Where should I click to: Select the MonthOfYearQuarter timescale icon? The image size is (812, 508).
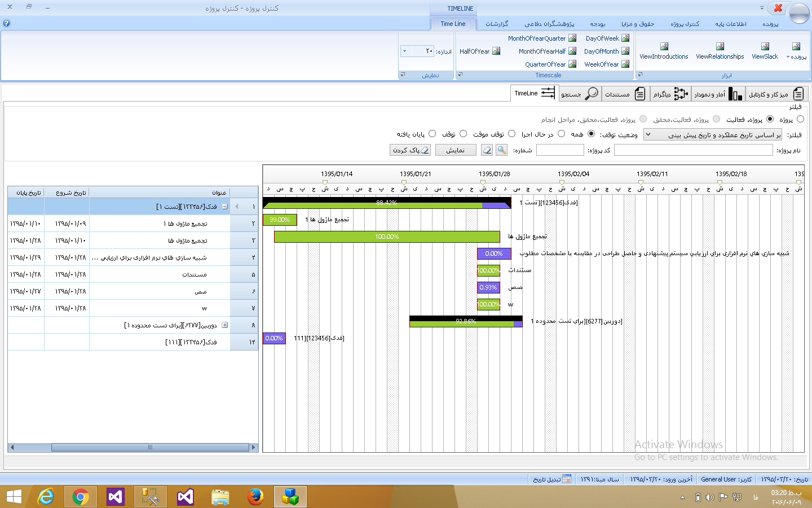click(x=572, y=38)
